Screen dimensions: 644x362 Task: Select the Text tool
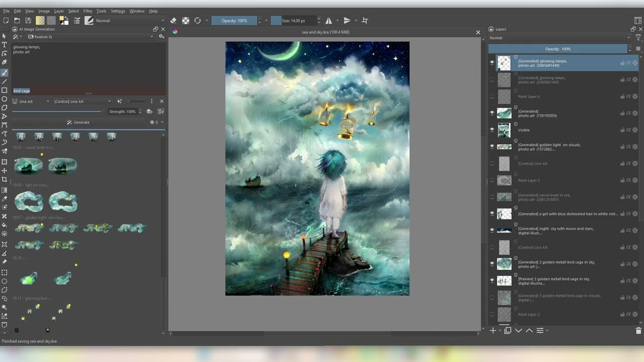(5, 45)
